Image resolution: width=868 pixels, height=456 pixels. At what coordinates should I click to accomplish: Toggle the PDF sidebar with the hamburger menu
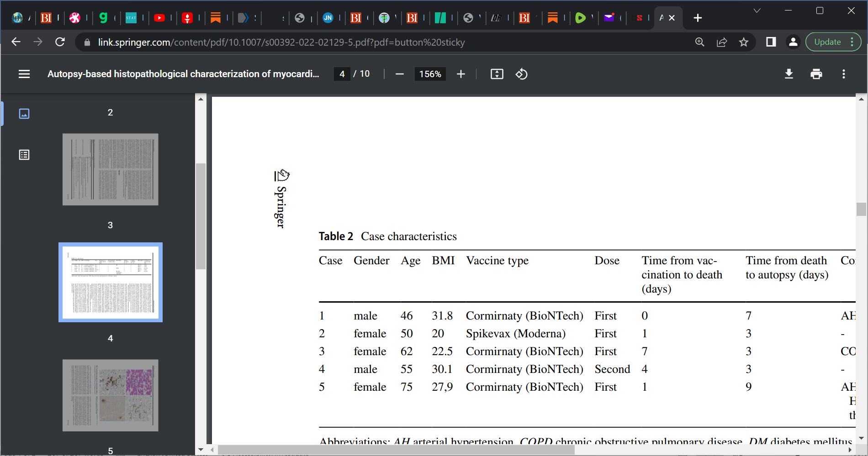(x=24, y=74)
